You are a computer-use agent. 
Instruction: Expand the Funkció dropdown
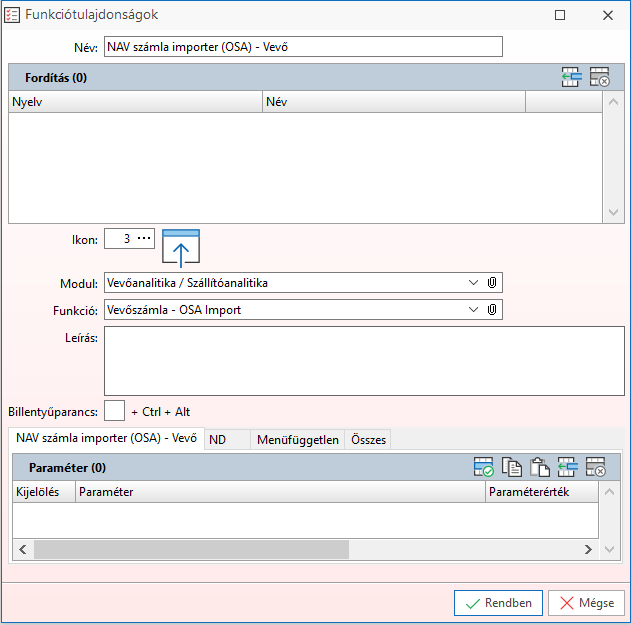pyautogui.click(x=473, y=309)
